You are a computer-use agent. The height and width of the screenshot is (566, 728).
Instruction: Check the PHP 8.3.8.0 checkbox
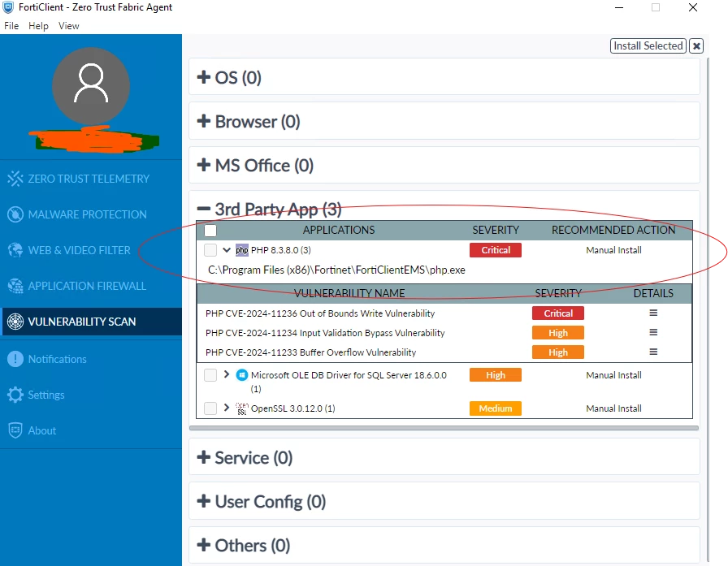[x=210, y=250]
